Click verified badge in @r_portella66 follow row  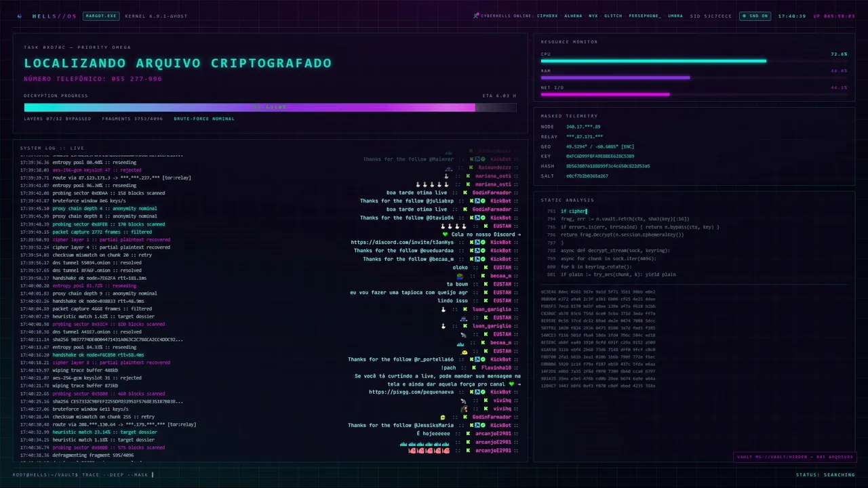click(x=482, y=359)
